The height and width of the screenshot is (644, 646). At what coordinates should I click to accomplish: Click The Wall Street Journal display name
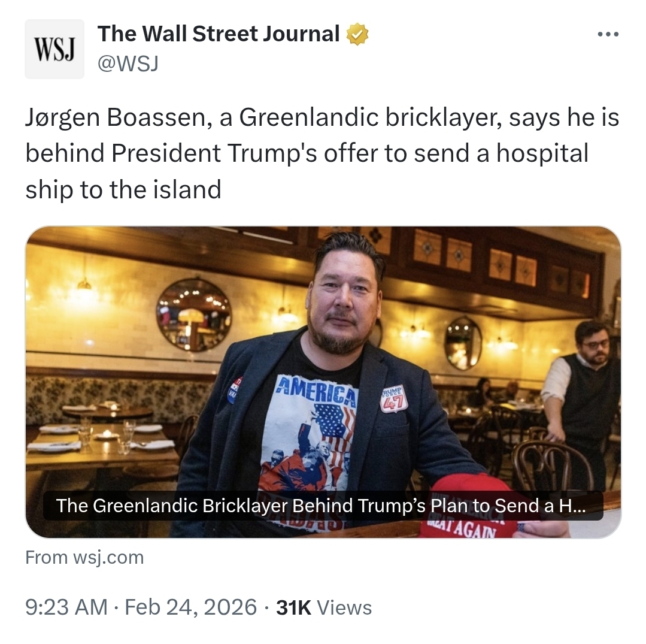[219, 34]
